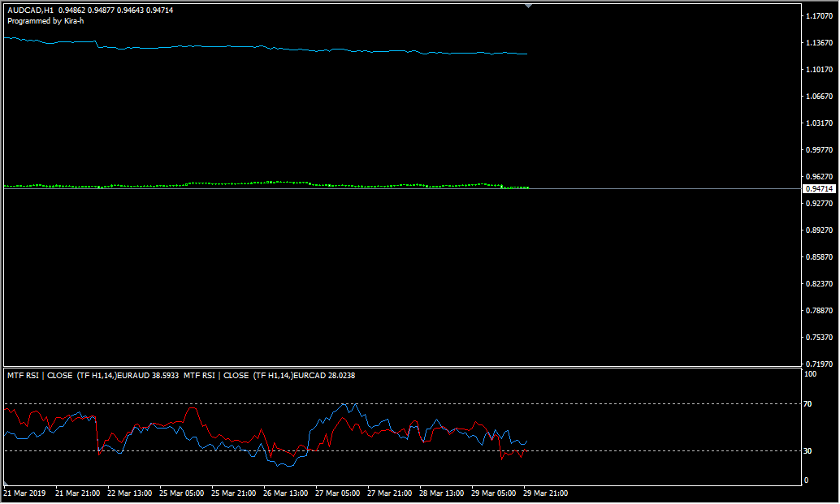This screenshot has width=840, height=504.
Task: Click the 0.89270 price scale label
Action: coord(819,230)
